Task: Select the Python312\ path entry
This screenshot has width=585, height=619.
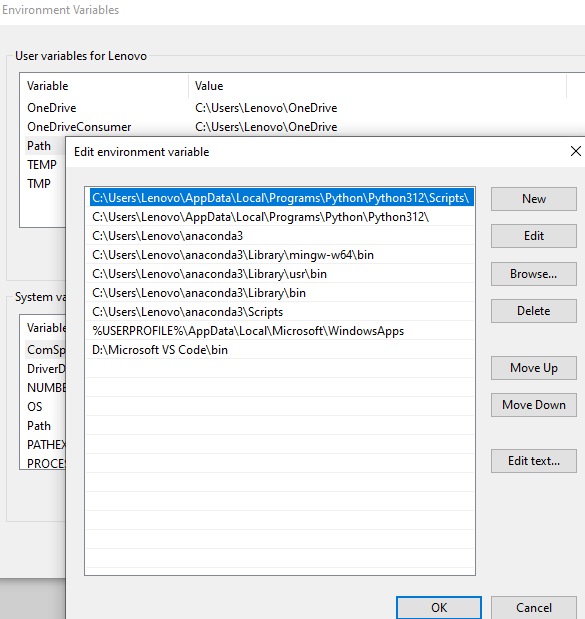Action: 280,217
